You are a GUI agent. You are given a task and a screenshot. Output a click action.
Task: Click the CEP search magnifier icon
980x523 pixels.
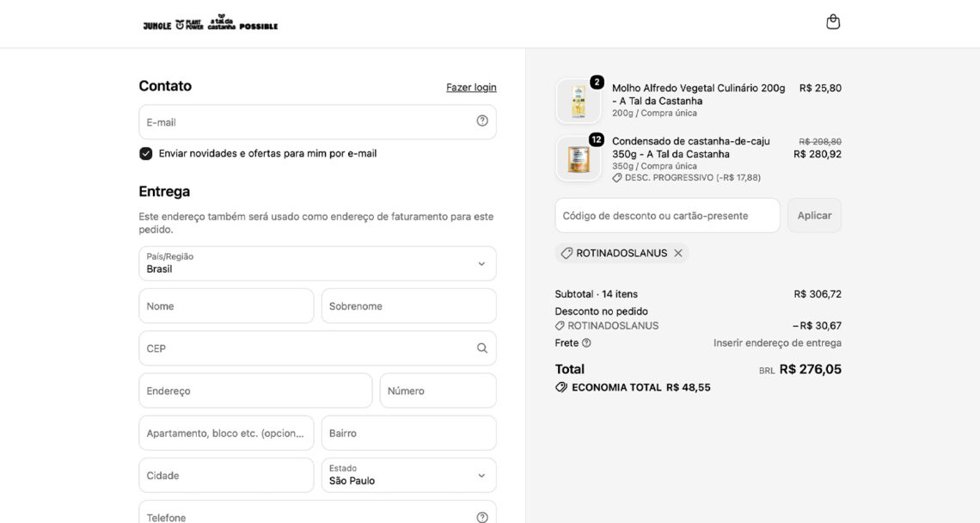pyautogui.click(x=482, y=348)
